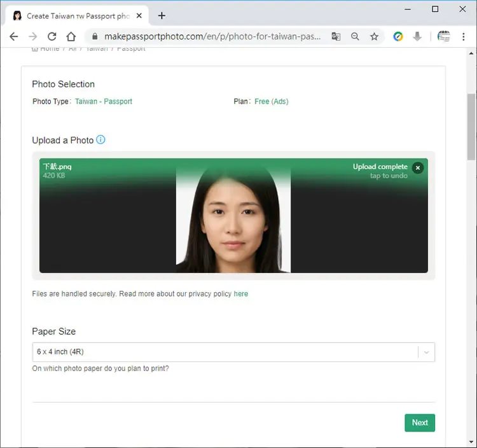Screen dimensions: 477x448
Task: Open a new browser tab
Action: (162, 15)
